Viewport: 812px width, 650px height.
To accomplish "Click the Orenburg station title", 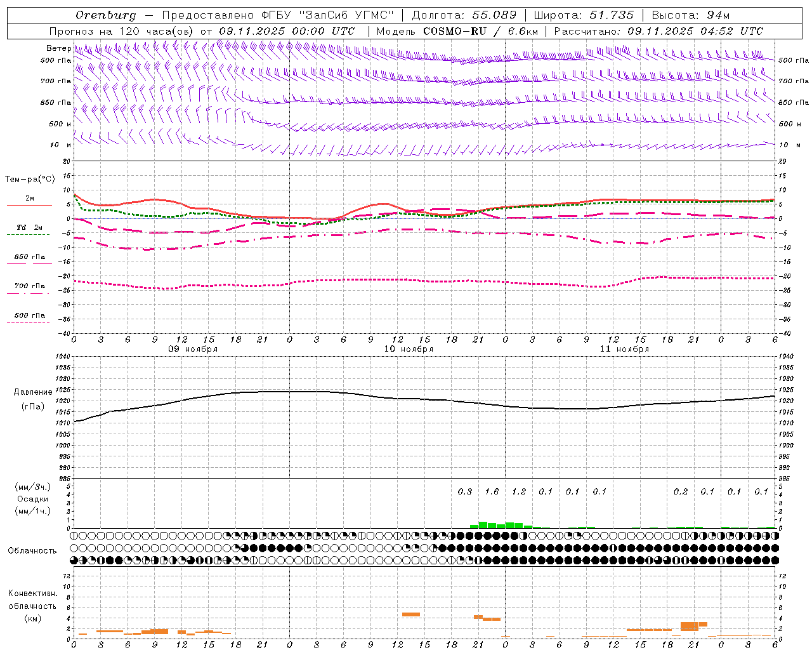I will [x=105, y=15].
